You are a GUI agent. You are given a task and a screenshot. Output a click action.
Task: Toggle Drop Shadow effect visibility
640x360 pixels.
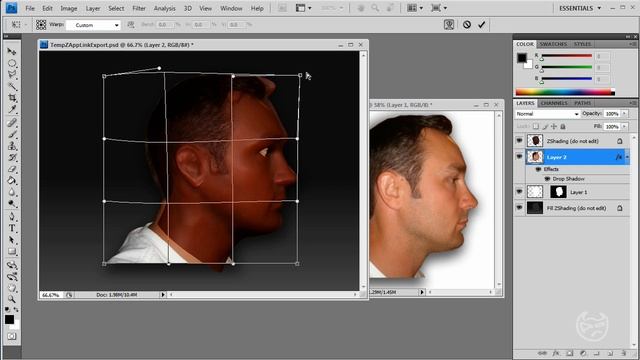tap(547, 179)
